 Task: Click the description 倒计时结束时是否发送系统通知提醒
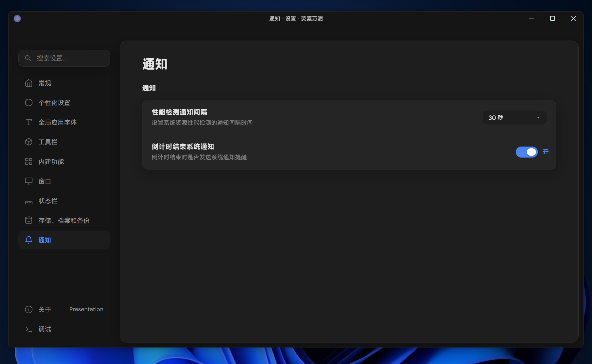point(199,157)
